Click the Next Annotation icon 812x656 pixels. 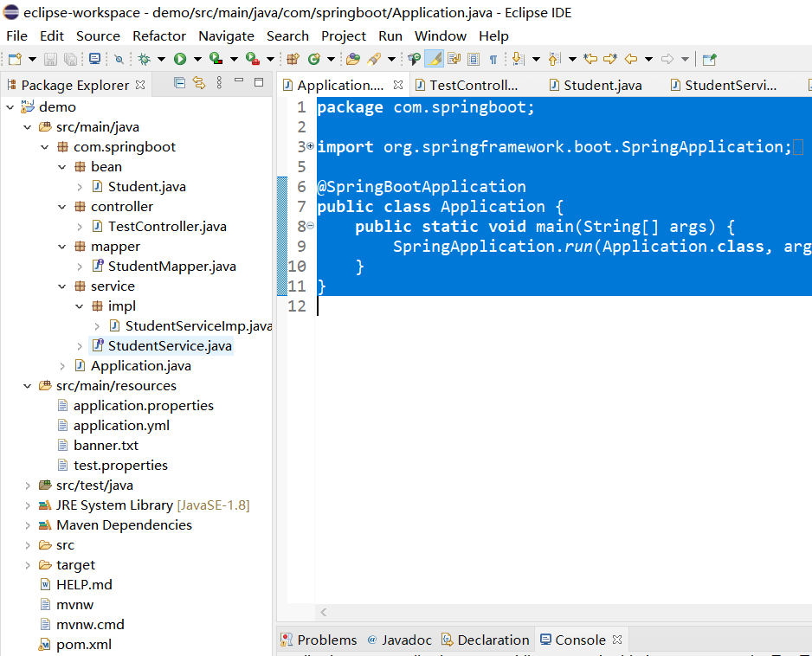click(x=519, y=59)
